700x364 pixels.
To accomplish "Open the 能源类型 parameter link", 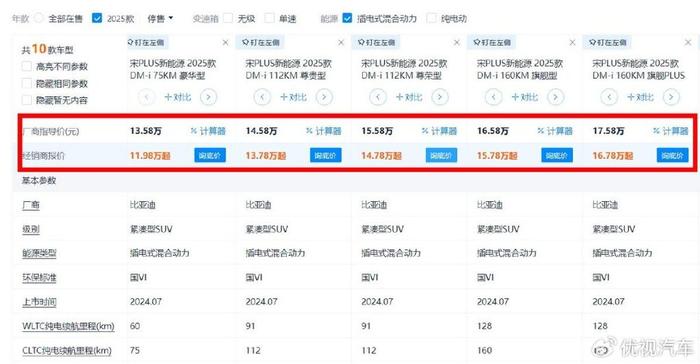I will [39, 253].
